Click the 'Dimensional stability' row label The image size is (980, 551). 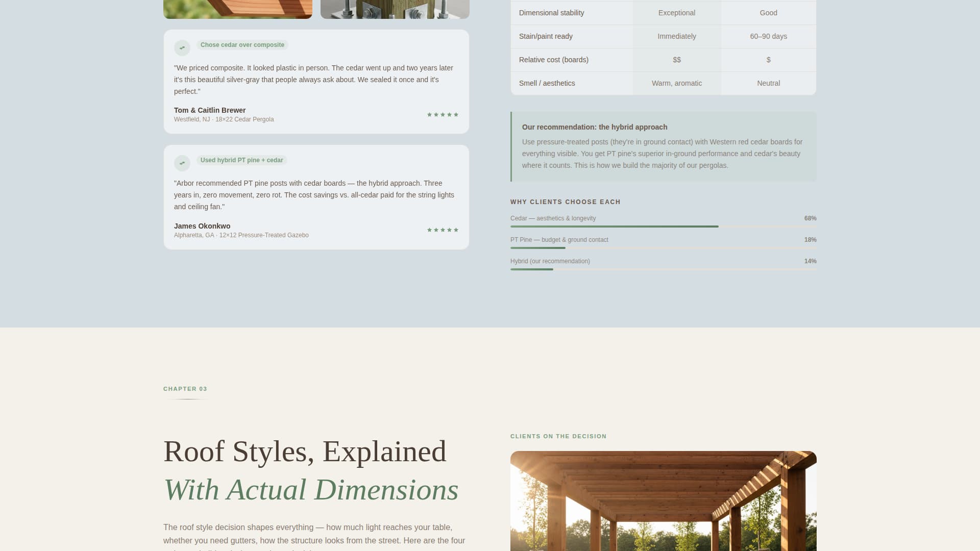552,13
